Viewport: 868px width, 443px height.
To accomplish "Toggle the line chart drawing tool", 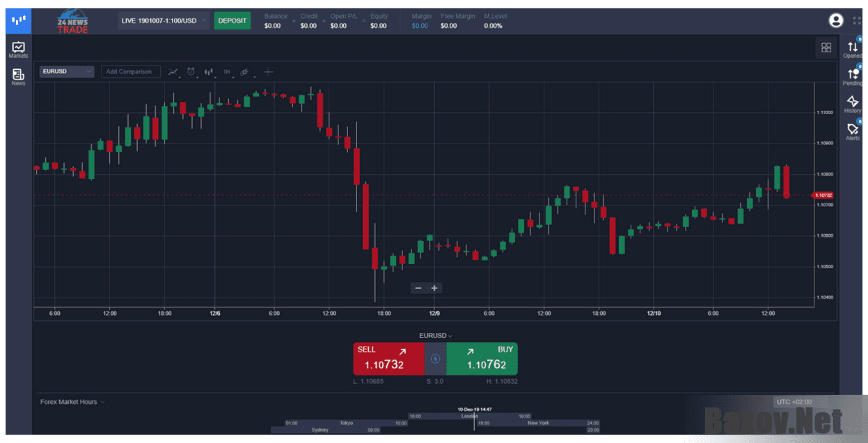I will pos(173,72).
